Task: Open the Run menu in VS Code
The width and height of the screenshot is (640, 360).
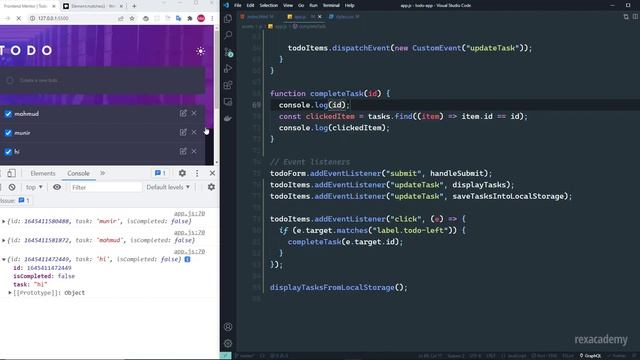Action: coord(313,5)
